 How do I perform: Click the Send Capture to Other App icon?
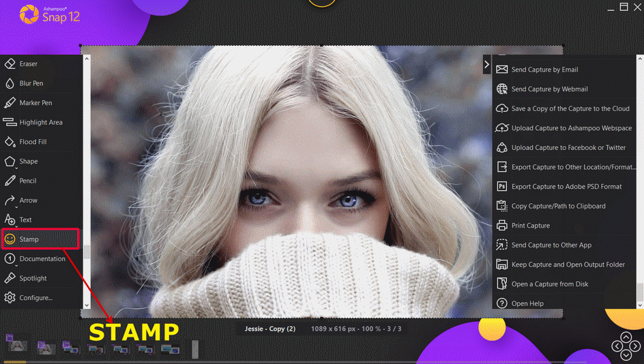tap(502, 245)
